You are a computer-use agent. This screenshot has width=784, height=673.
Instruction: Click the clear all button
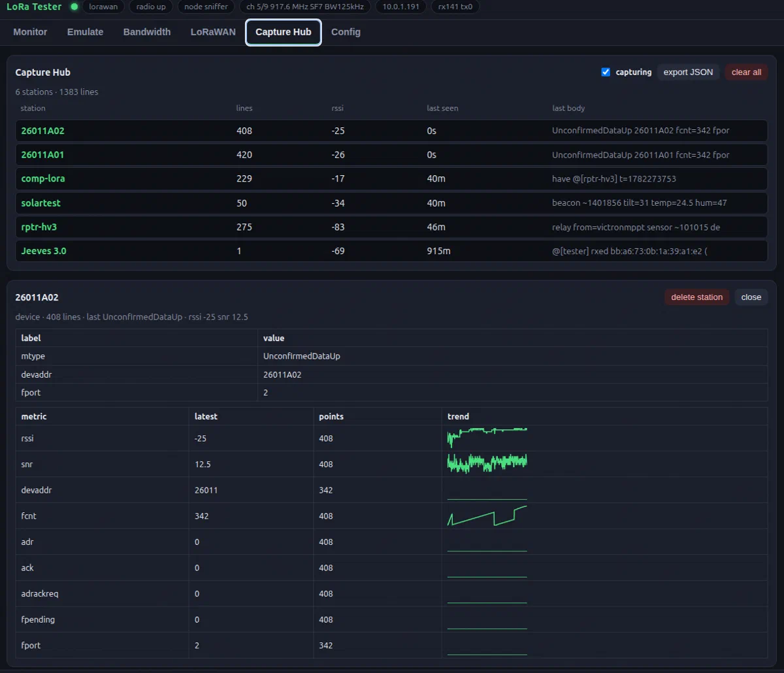[746, 72]
